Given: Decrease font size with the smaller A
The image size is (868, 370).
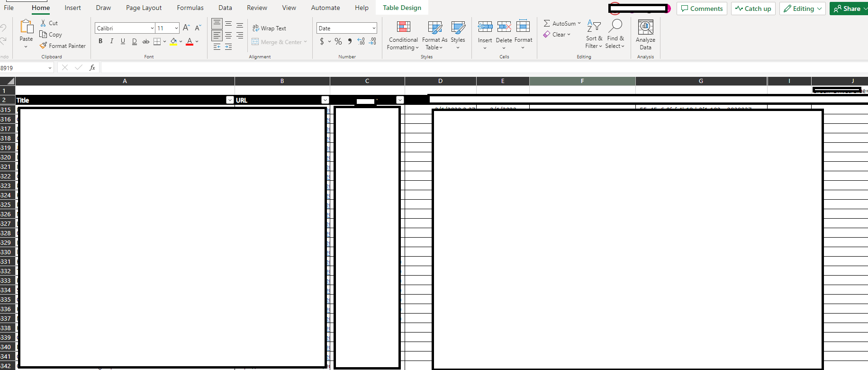Looking at the screenshot, I should coord(198,28).
